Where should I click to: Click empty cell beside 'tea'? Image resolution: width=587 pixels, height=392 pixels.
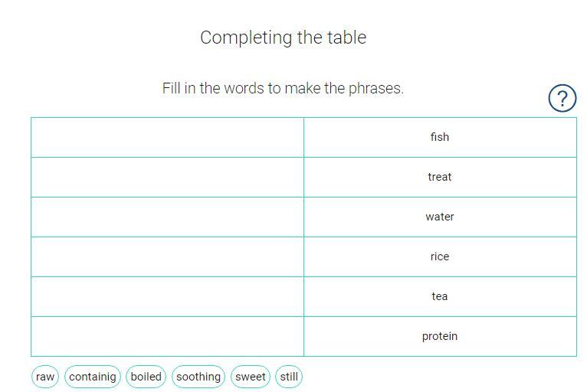pos(167,297)
